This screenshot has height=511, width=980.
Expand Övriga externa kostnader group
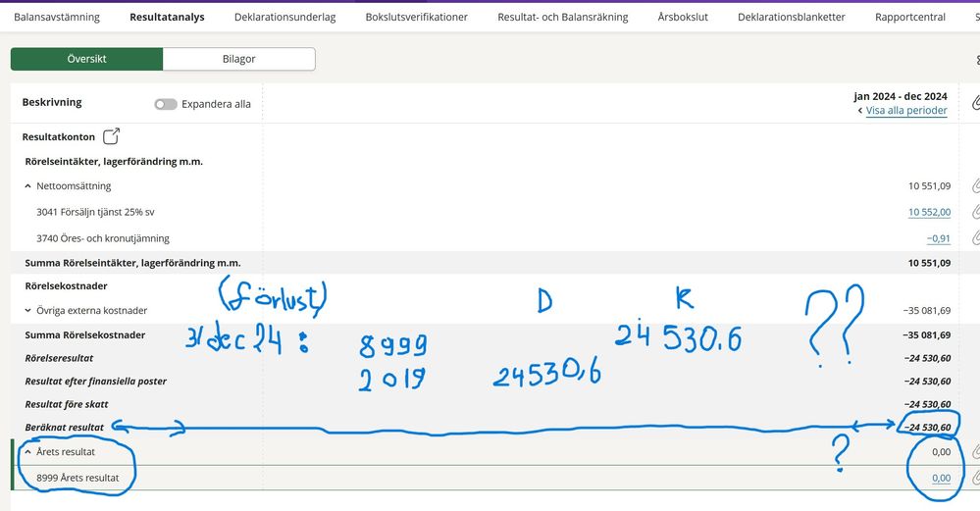coord(28,311)
